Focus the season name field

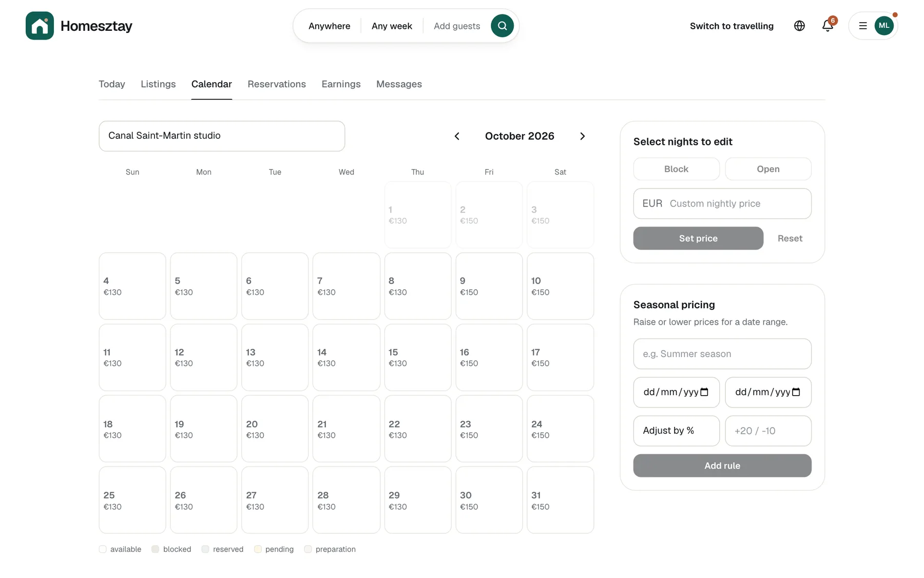point(722,353)
